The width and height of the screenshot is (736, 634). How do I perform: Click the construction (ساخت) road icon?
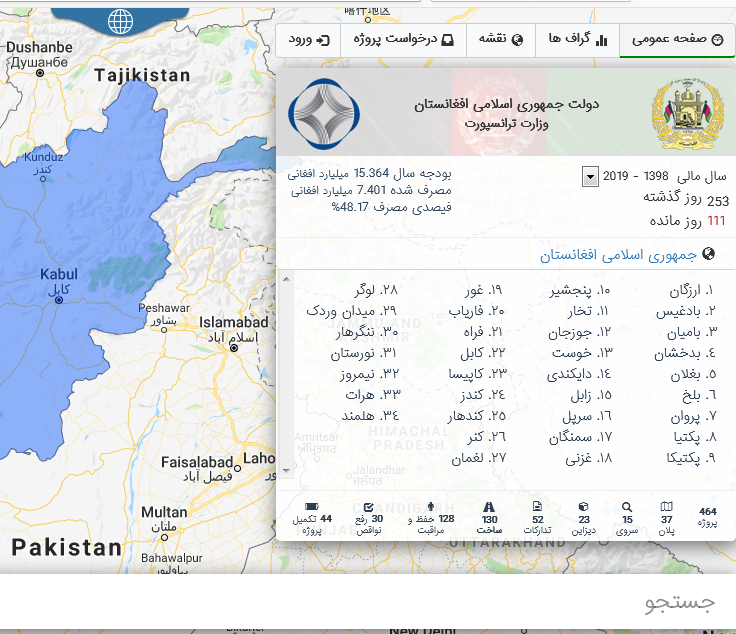[x=490, y=507]
